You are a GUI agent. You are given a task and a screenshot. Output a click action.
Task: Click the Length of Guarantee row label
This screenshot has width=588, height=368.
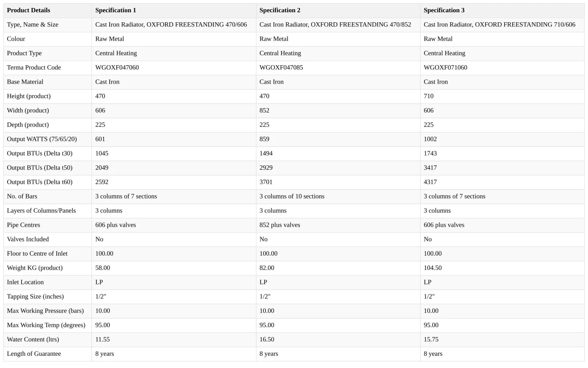34,354
